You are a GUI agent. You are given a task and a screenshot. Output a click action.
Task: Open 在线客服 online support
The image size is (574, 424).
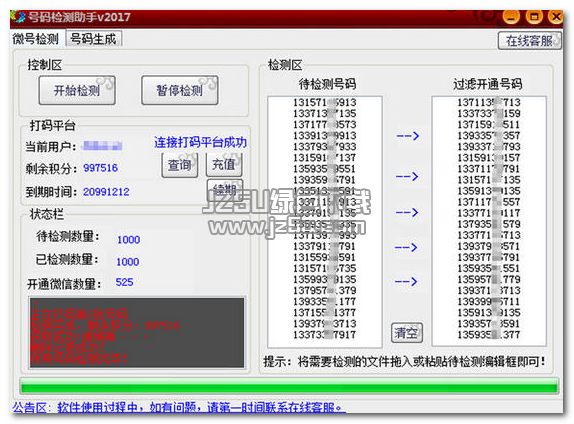[x=529, y=41]
